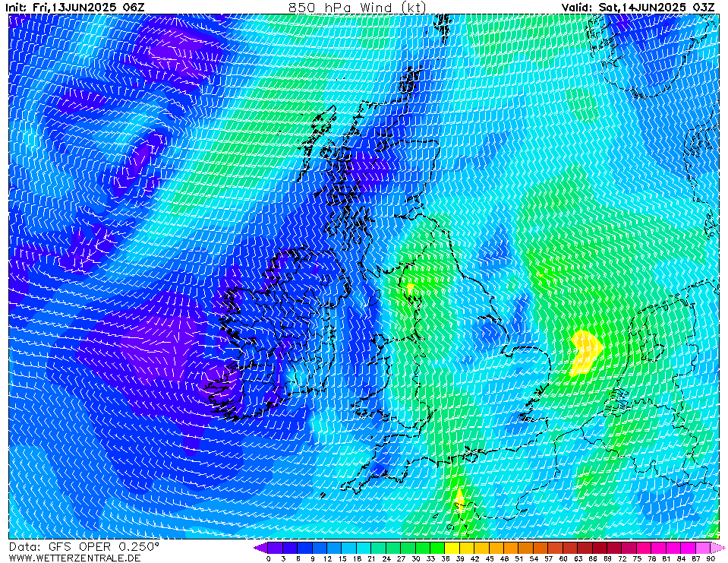The height and width of the screenshot is (563, 728).
Task: Click the legend value label '90'
Action: pos(711,558)
